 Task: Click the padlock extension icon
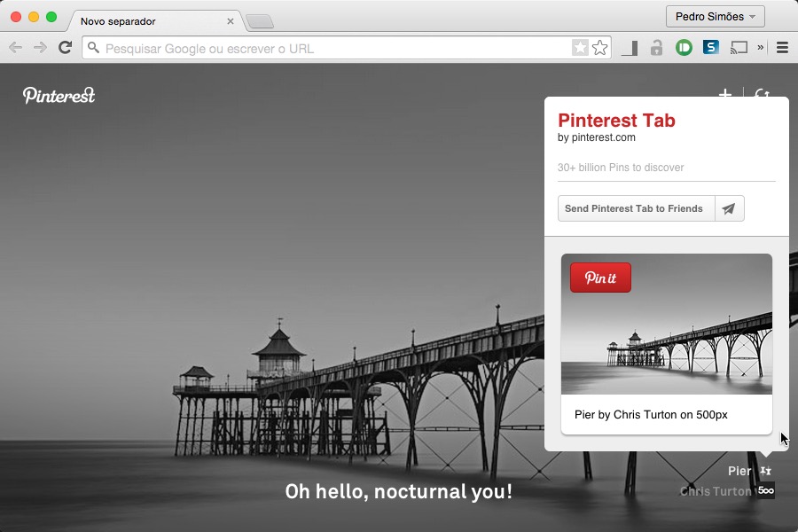click(x=656, y=48)
